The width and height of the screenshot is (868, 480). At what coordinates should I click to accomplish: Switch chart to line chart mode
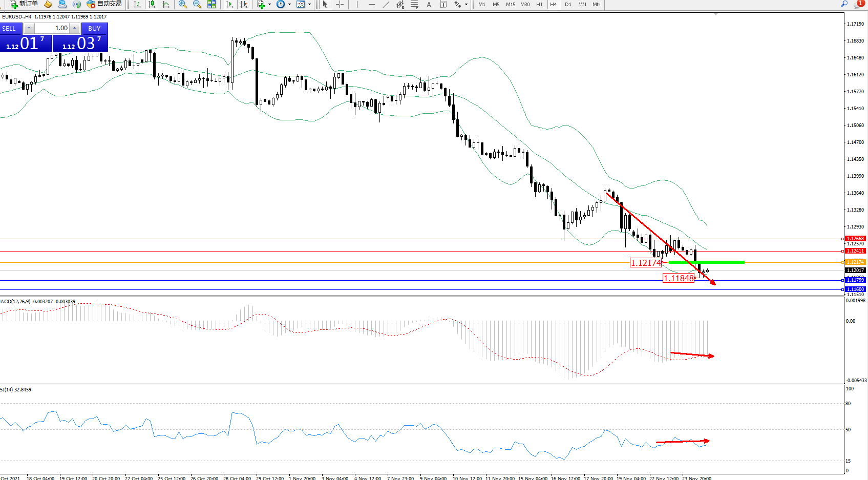(x=166, y=5)
